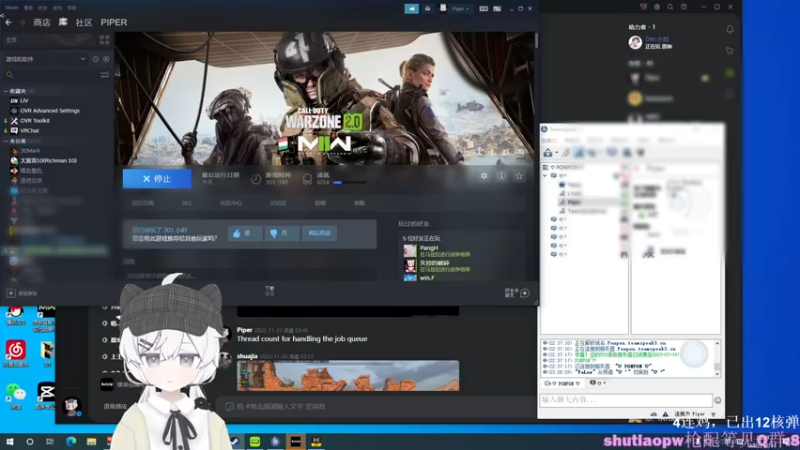Click the blue 停止 stop button
Image resolution: width=800 pixels, height=450 pixels.
click(x=157, y=179)
